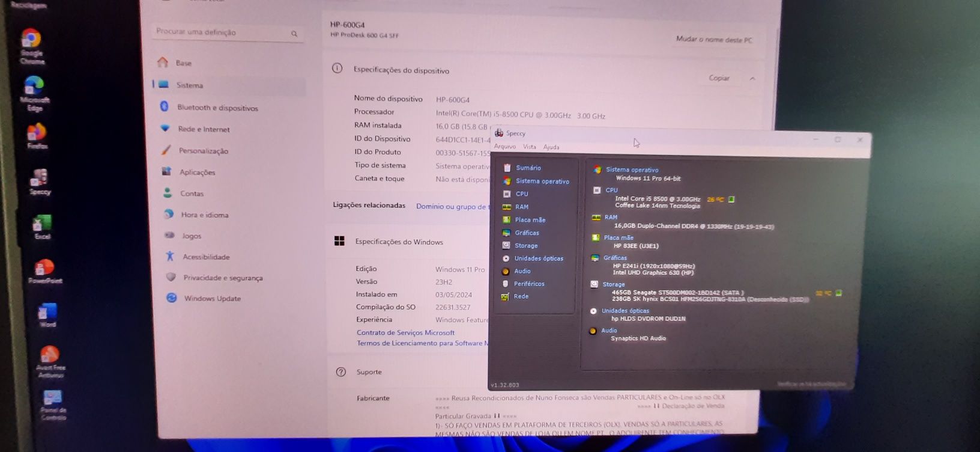980x452 pixels.
Task: Click the Storage icon in Speccy summary
Action: tap(594, 284)
